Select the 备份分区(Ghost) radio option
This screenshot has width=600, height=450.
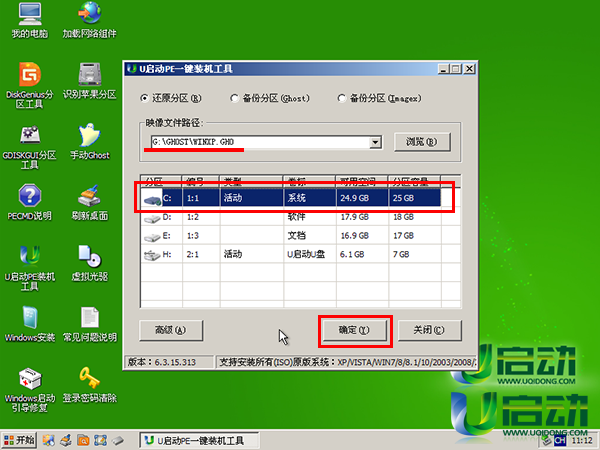(270, 98)
